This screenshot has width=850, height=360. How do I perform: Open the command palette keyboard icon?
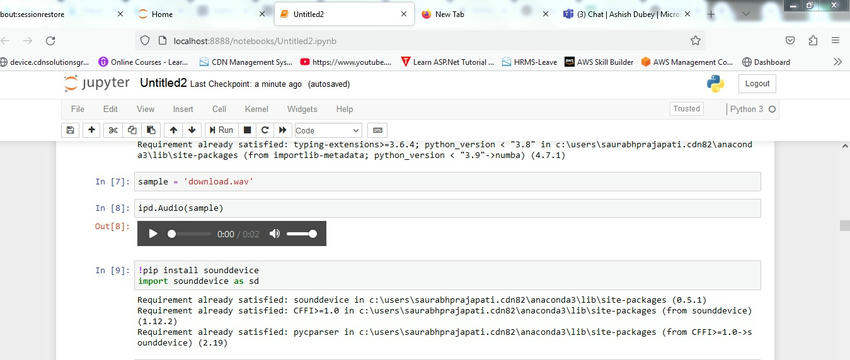click(x=377, y=130)
